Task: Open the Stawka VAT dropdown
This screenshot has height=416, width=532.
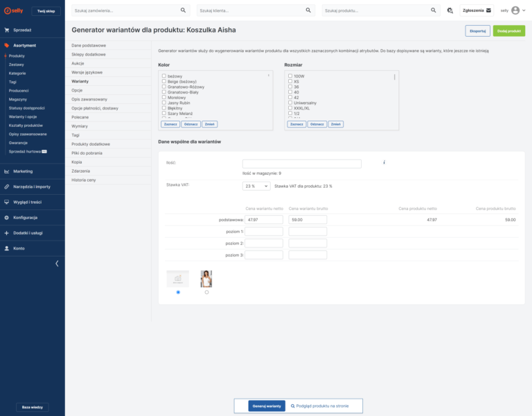Action: [x=256, y=186]
